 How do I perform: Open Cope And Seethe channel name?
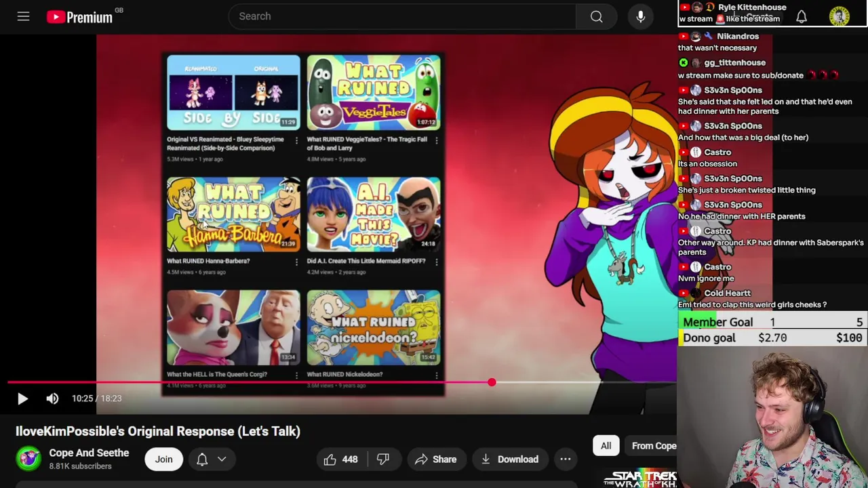pos(89,453)
